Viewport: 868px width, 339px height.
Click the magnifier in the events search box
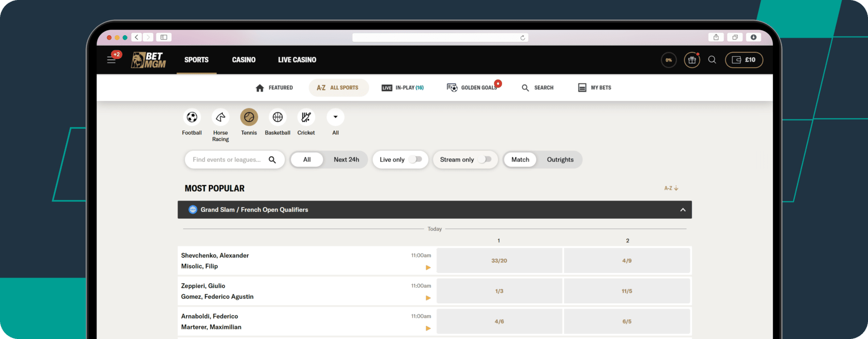pyautogui.click(x=272, y=160)
